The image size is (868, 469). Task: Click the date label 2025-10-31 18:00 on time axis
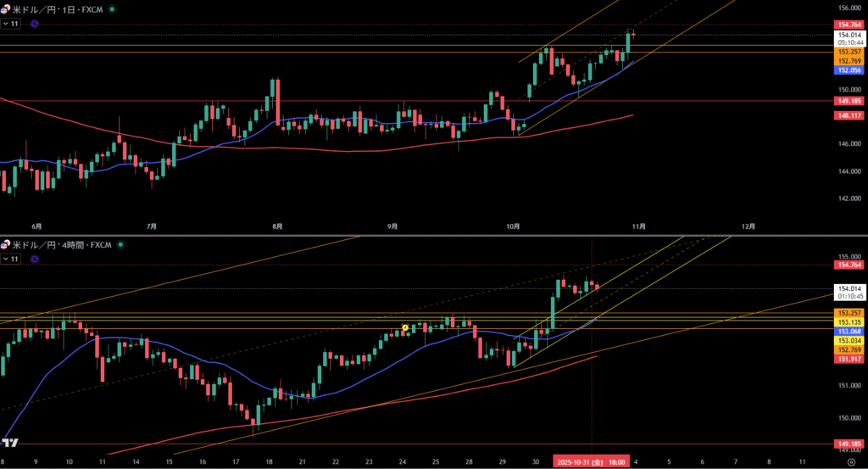591,461
